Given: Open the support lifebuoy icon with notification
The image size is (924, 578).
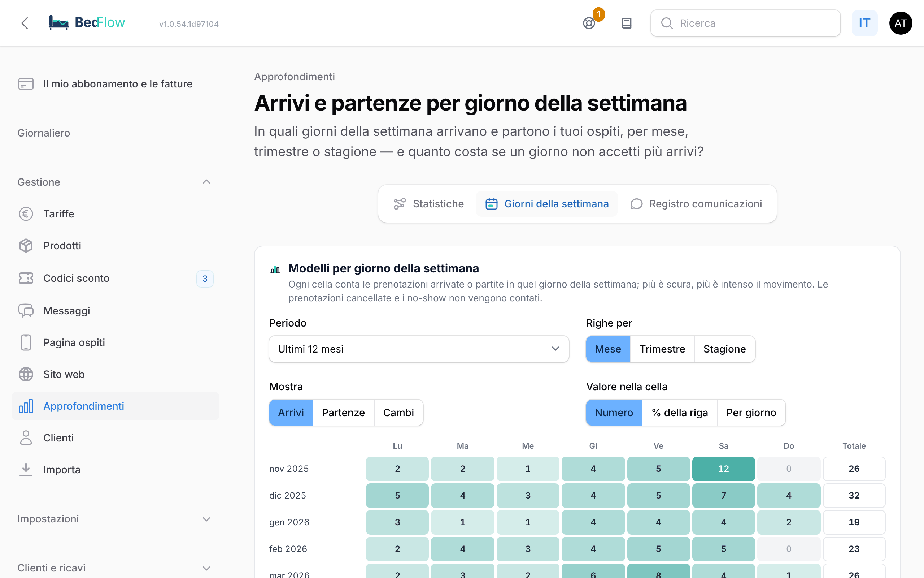Looking at the screenshot, I should [589, 23].
